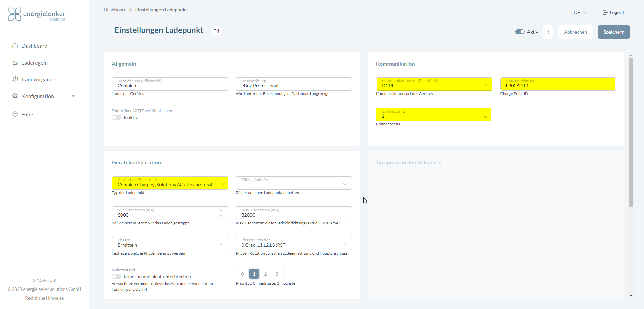Click the energielenker solutions logo
The height and width of the screenshot is (309, 644).
tap(37, 14)
